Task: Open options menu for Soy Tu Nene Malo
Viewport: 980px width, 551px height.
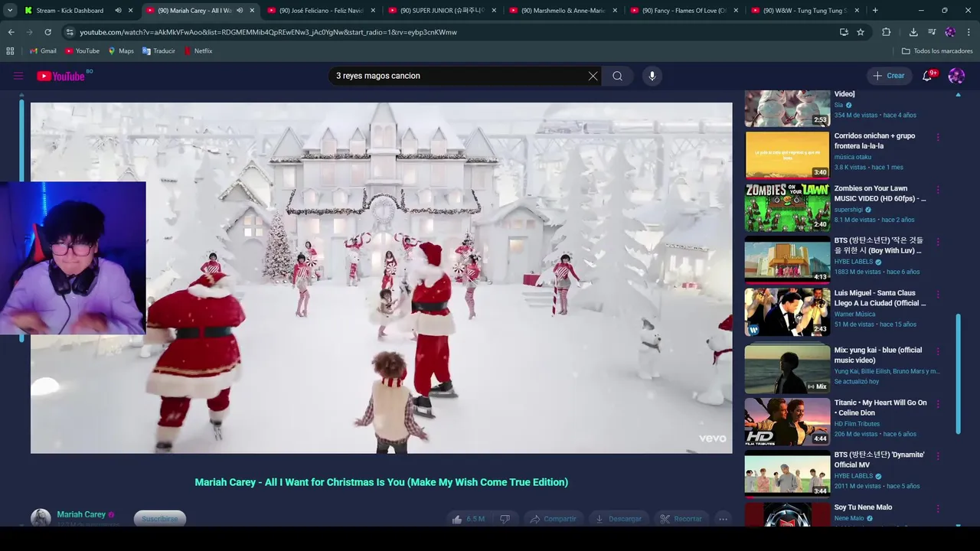Action: (938, 509)
